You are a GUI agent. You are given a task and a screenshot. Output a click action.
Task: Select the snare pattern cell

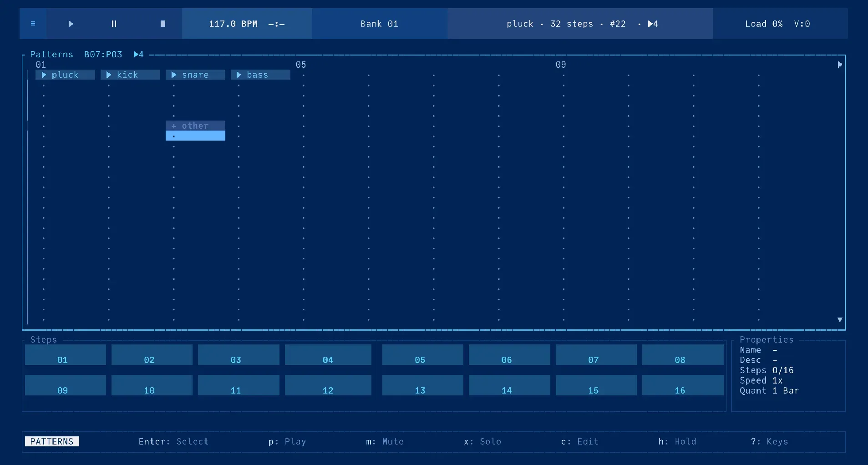(195, 75)
